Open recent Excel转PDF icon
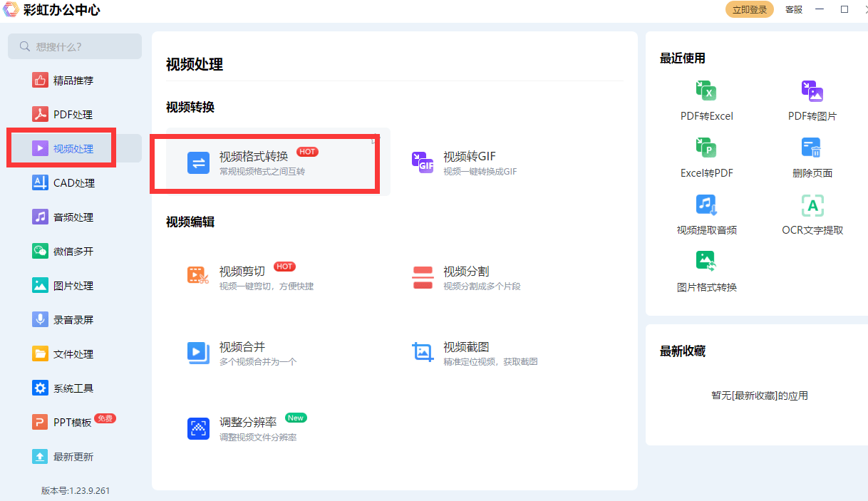Image resolution: width=868 pixels, height=501 pixels. tap(706, 148)
